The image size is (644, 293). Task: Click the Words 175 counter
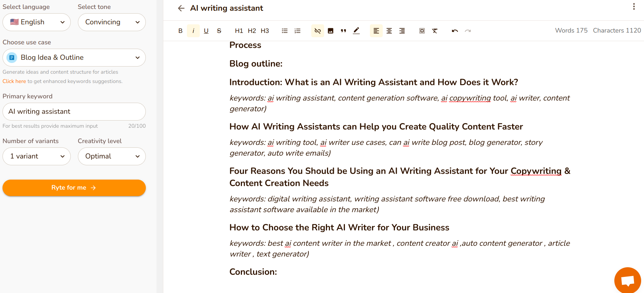pos(571,30)
